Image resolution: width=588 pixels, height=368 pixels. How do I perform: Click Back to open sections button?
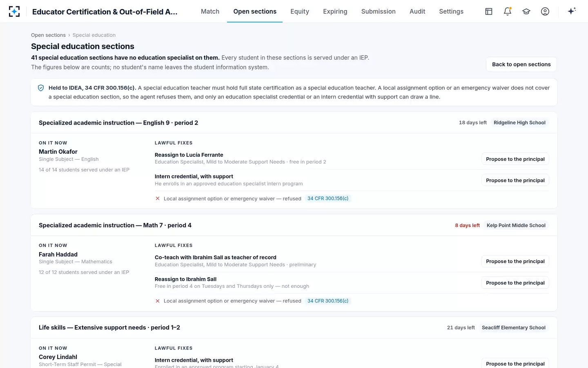pos(521,64)
